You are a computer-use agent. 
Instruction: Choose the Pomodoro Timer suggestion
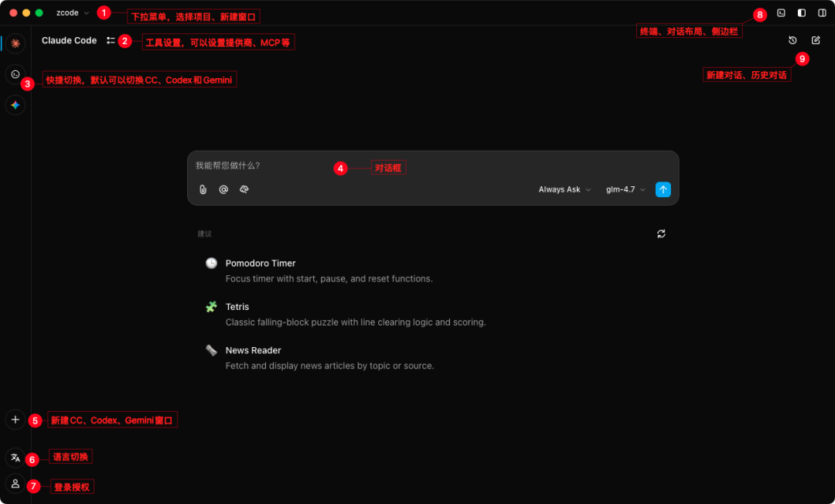(x=261, y=264)
